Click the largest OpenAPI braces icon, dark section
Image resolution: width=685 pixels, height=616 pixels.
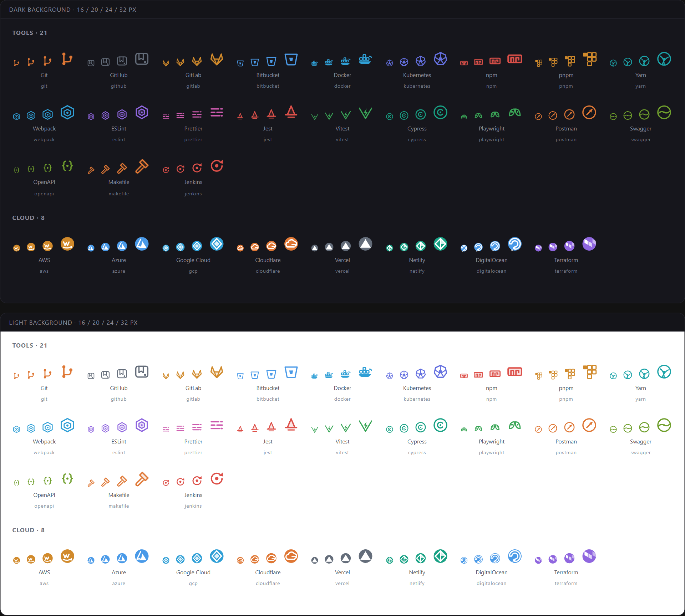pyautogui.click(x=67, y=166)
